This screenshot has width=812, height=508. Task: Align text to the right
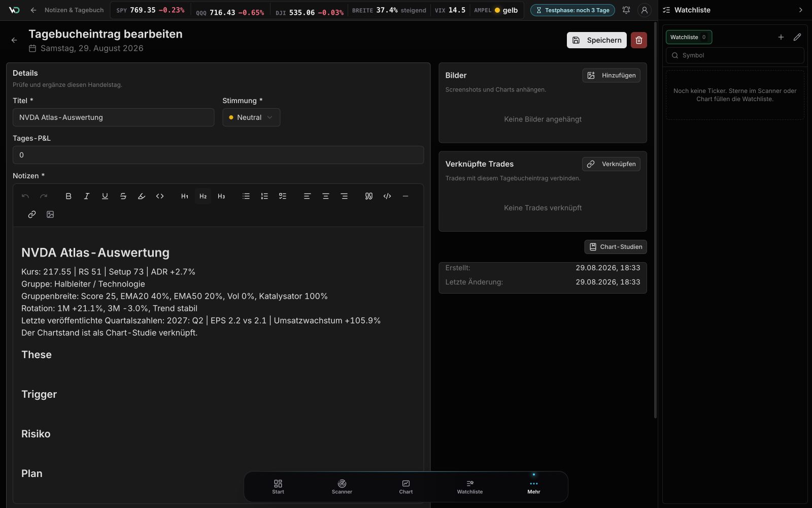click(344, 196)
